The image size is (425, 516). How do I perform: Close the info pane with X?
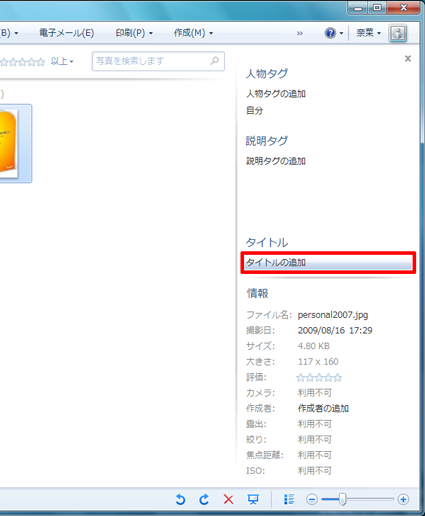coord(408,59)
